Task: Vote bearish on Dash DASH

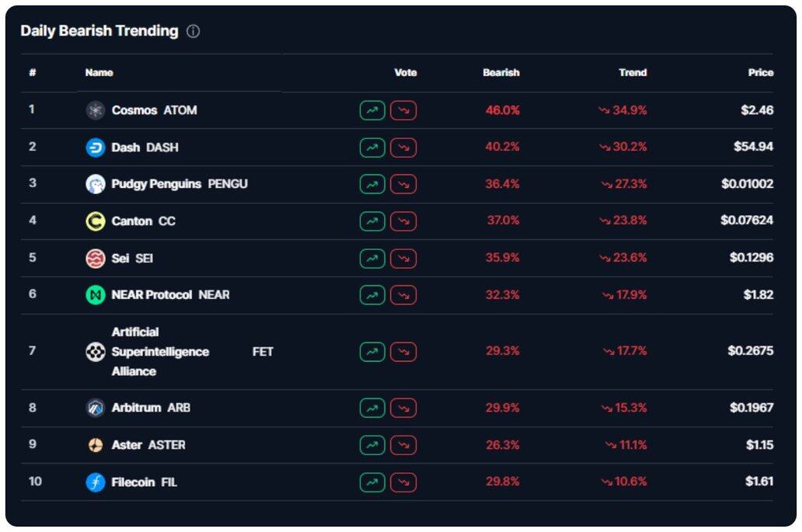Action: [403, 148]
